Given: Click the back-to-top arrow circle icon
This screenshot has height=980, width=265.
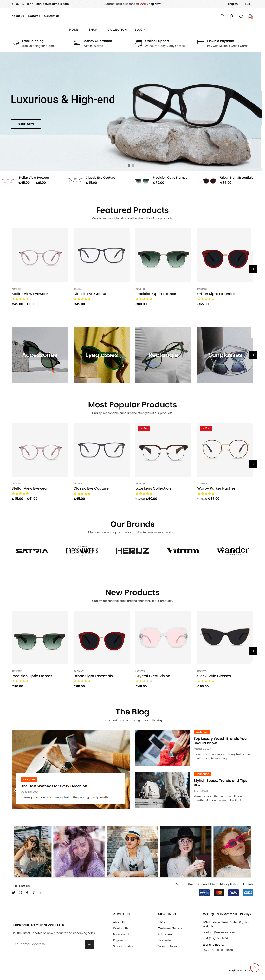Looking at the screenshot, I should (x=255, y=967).
